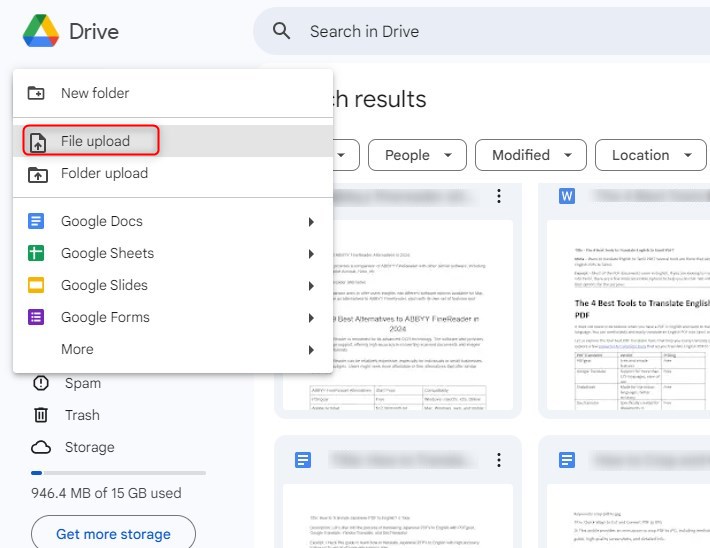
Task: Click the green Google Sheets icon
Action: (x=36, y=253)
